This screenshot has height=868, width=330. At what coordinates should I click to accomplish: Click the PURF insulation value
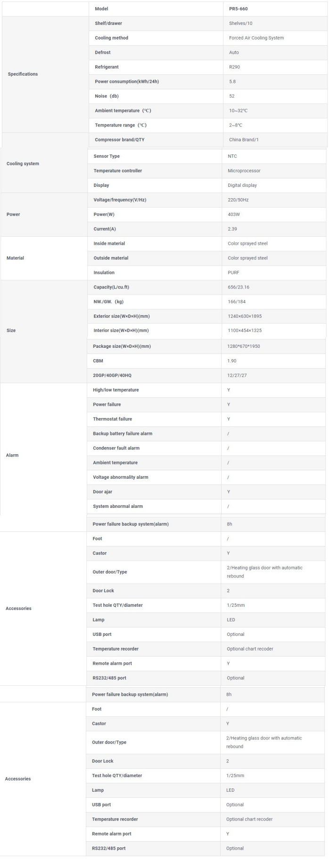tap(233, 273)
